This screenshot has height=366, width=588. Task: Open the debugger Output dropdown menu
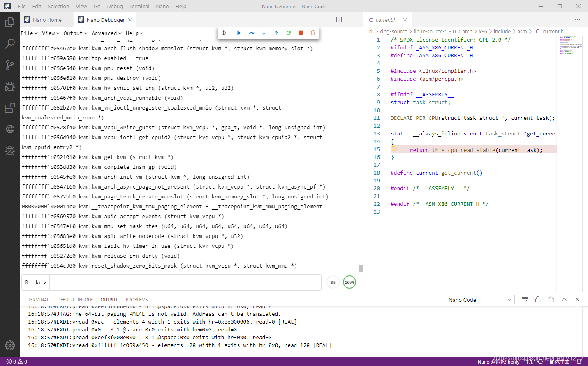(75, 33)
